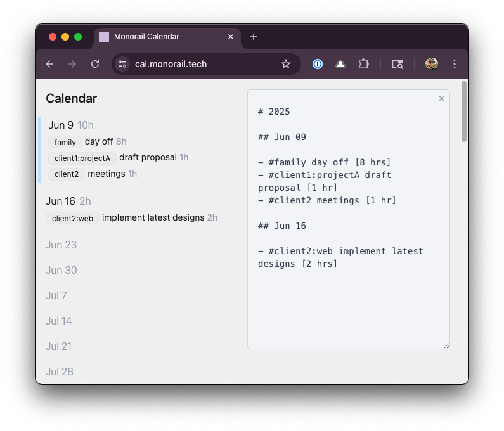
Task: Click '#client2 meetings [1 hr]' editor line
Action: click(x=327, y=200)
